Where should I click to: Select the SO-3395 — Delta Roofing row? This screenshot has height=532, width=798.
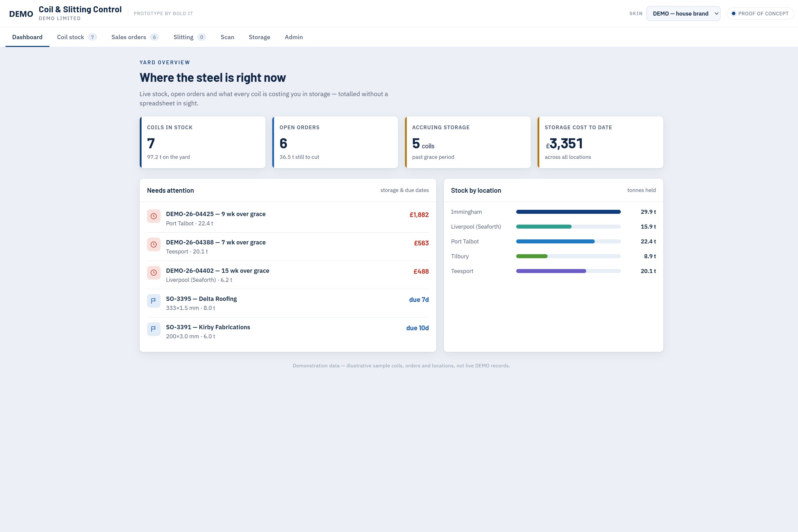pyautogui.click(x=288, y=303)
